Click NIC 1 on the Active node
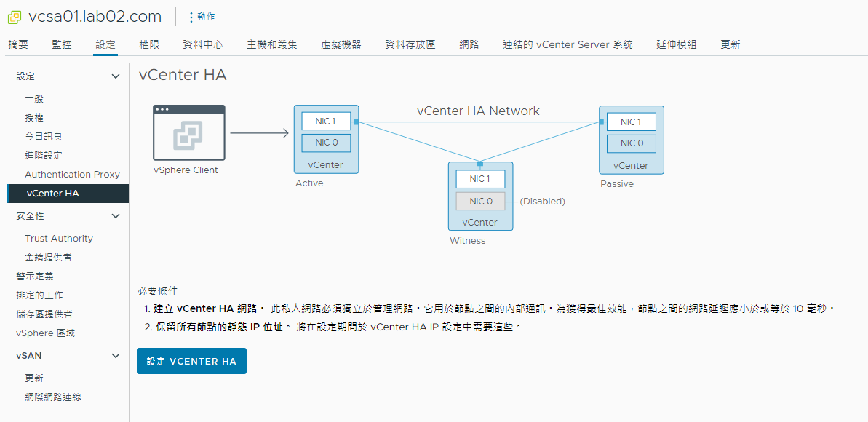The image size is (868, 422). [x=326, y=122]
